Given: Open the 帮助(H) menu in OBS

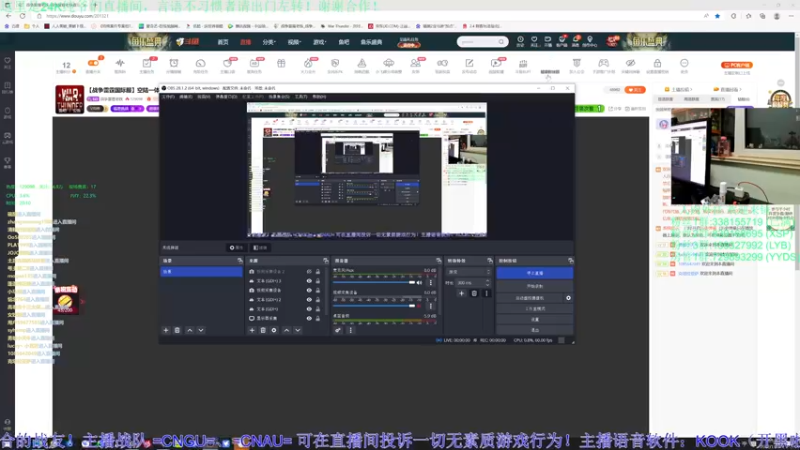Looking at the screenshot, I should click(319, 96).
